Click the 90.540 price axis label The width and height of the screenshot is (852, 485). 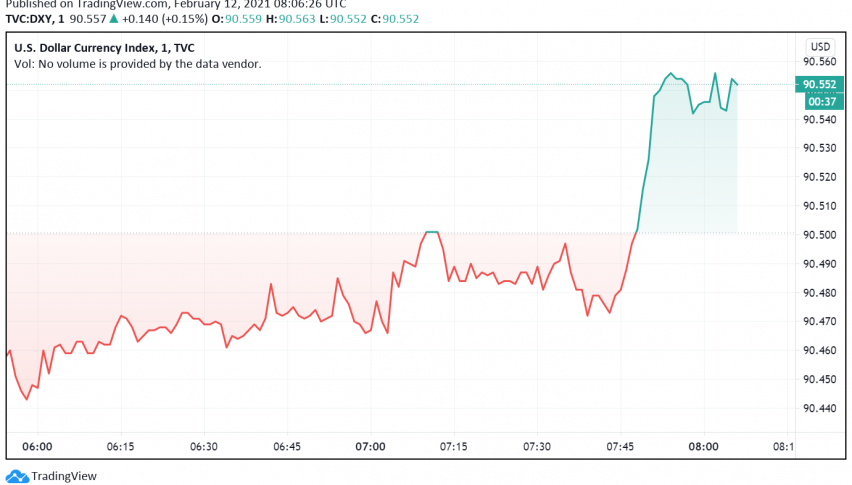tap(820, 119)
